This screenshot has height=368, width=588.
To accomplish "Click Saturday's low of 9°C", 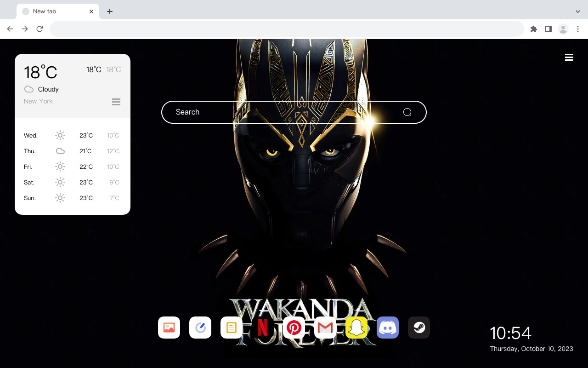I will click(114, 182).
